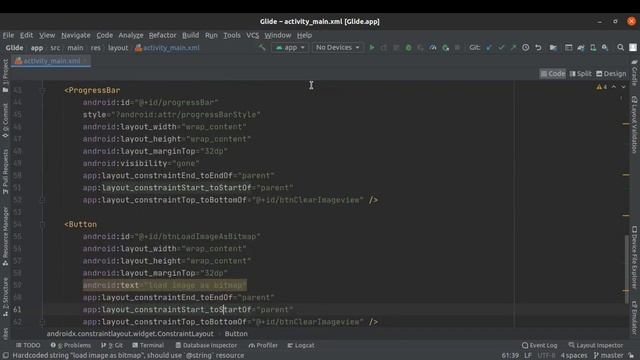Open the Layout Inspector tool window

coord(596,345)
